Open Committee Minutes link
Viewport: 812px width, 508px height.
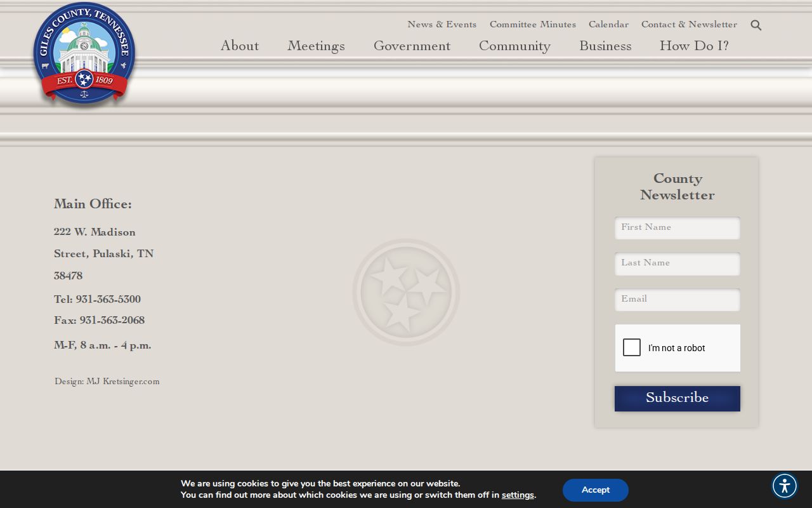(533, 24)
